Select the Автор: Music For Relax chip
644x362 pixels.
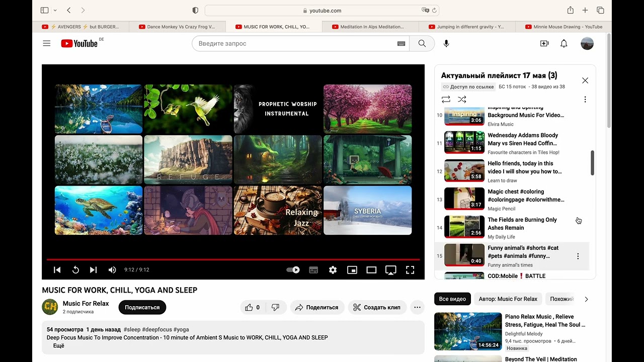[x=508, y=299]
